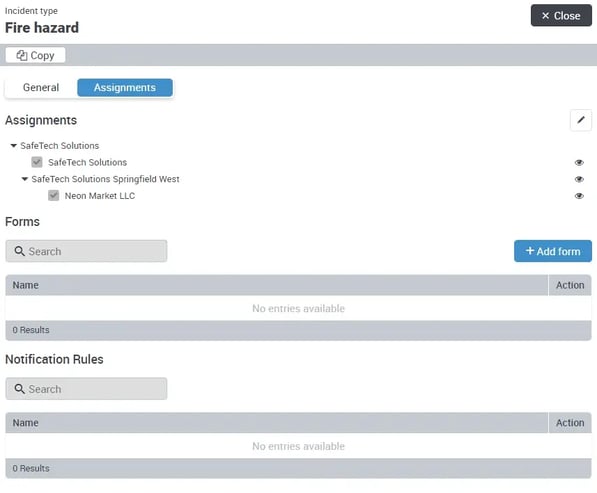The image size is (597, 493).
Task: Switch to the General tab
Action: click(x=41, y=88)
